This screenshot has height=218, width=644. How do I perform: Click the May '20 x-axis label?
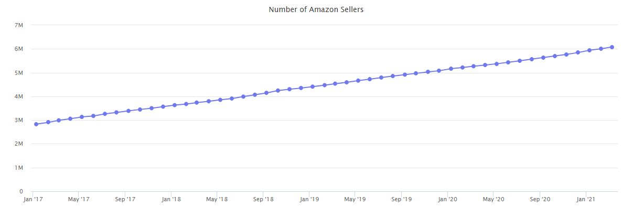tap(493, 200)
